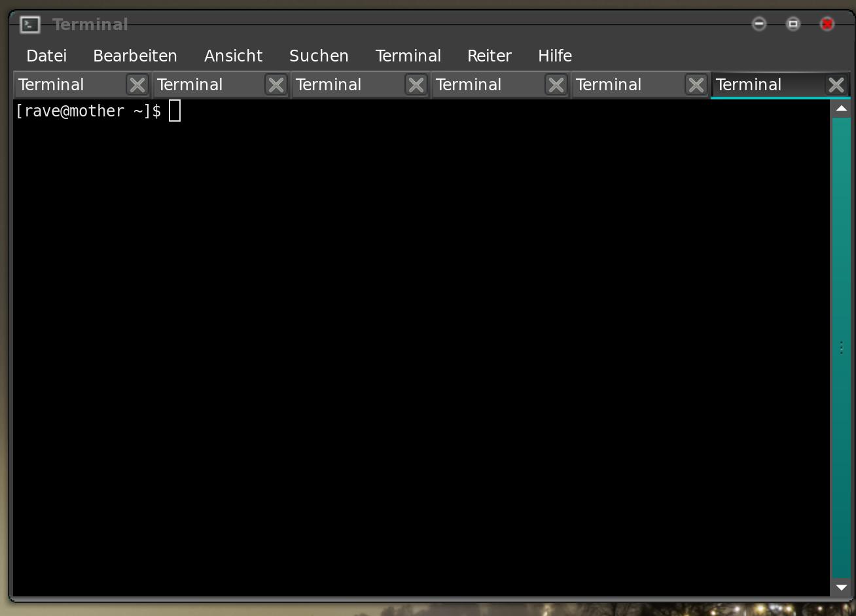The image size is (856, 616).
Task: Open the Hilfe menu
Action: click(555, 56)
